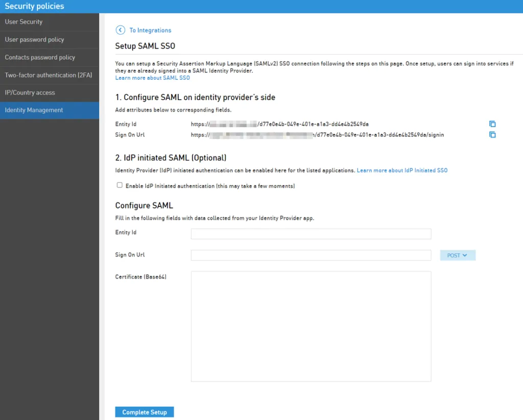Click the Sign On Url input field
Viewport: 523px width, 420px height.
coord(311,255)
